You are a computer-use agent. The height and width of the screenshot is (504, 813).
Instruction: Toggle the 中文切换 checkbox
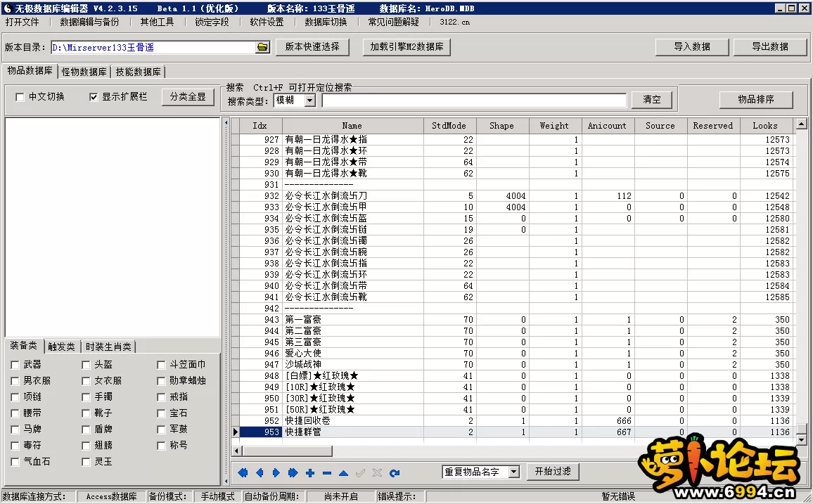(x=20, y=97)
